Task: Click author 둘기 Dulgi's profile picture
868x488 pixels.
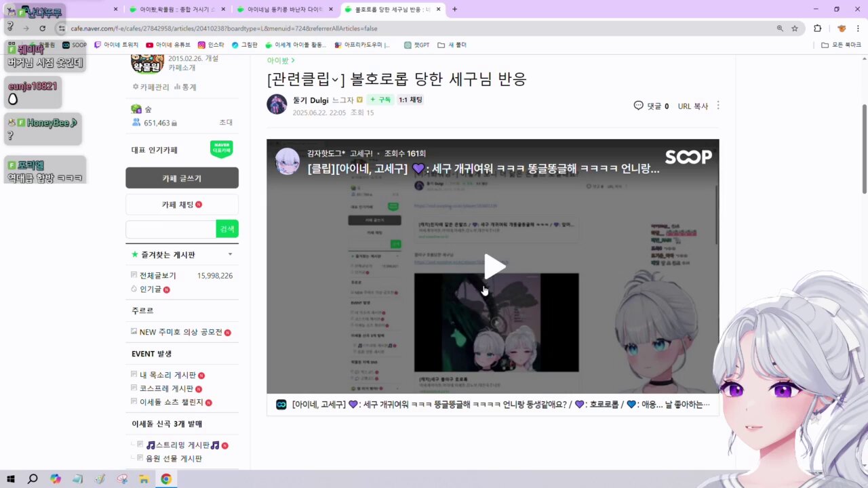Action: click(x=277, y=104)
